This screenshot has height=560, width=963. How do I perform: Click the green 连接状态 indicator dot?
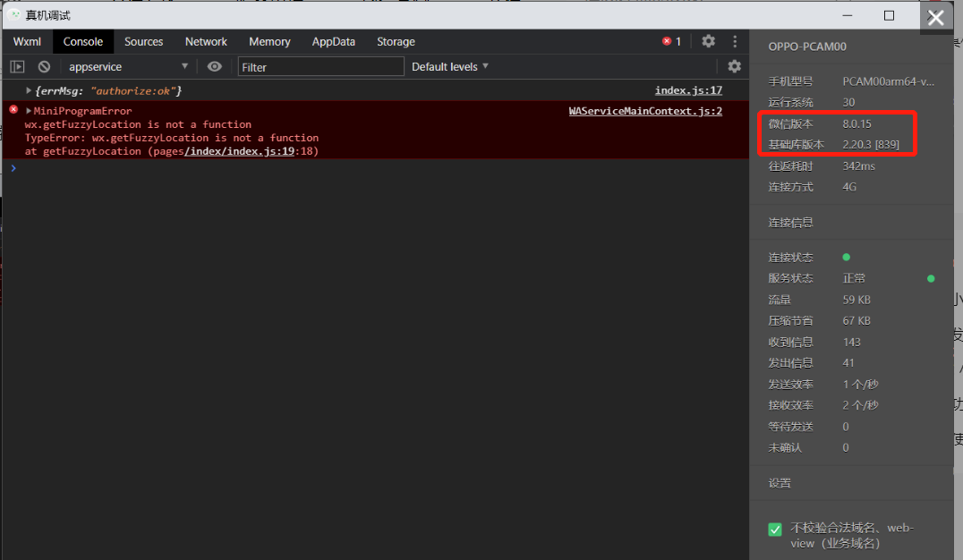coord(847,258)
